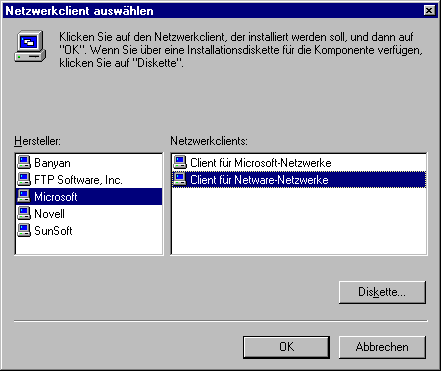This screenshot has height=371, width=441.
Task: Click icon of Client für Microsoft-Netzwerke
Action: (x=180, y=162)
